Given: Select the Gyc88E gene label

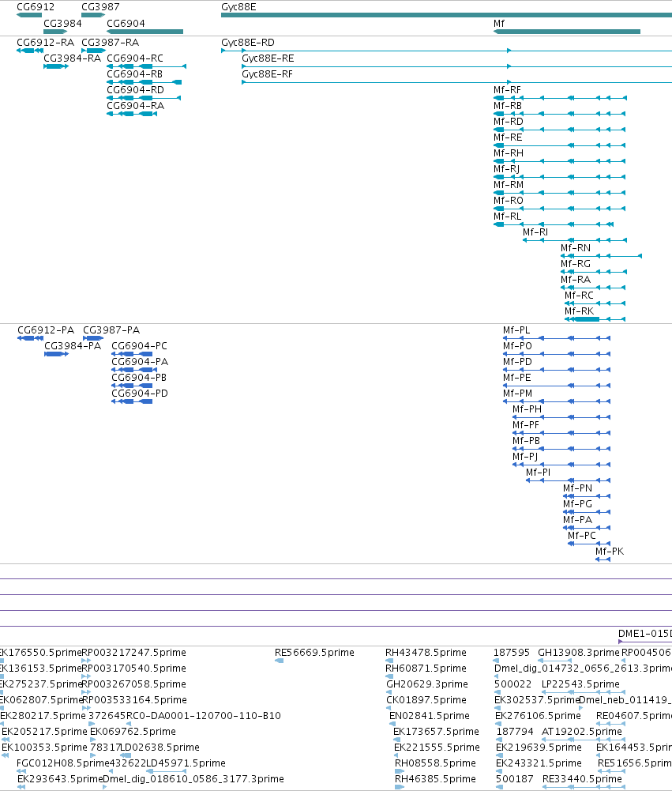Looking at the screenshot, I should 238,7.
